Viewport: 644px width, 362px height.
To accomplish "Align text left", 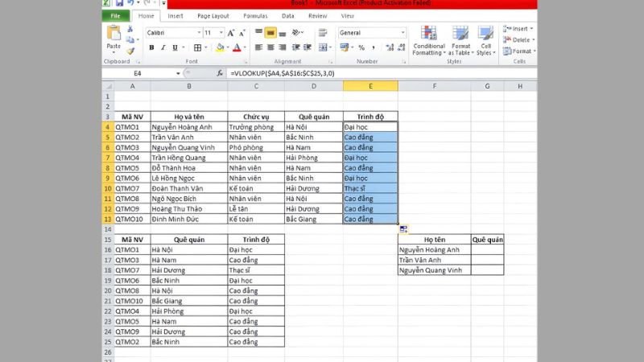I will point(258,47).
